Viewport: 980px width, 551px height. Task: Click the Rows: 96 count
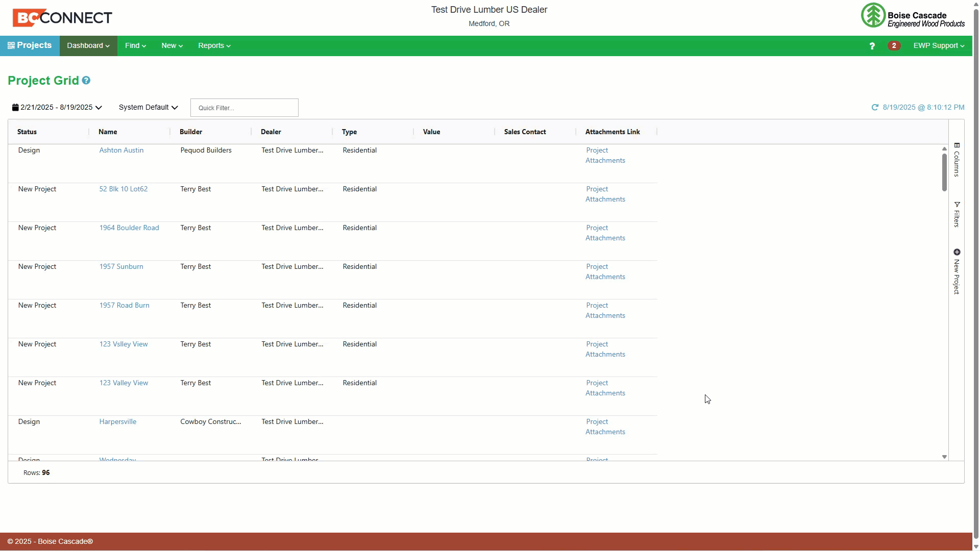(37, 473)
